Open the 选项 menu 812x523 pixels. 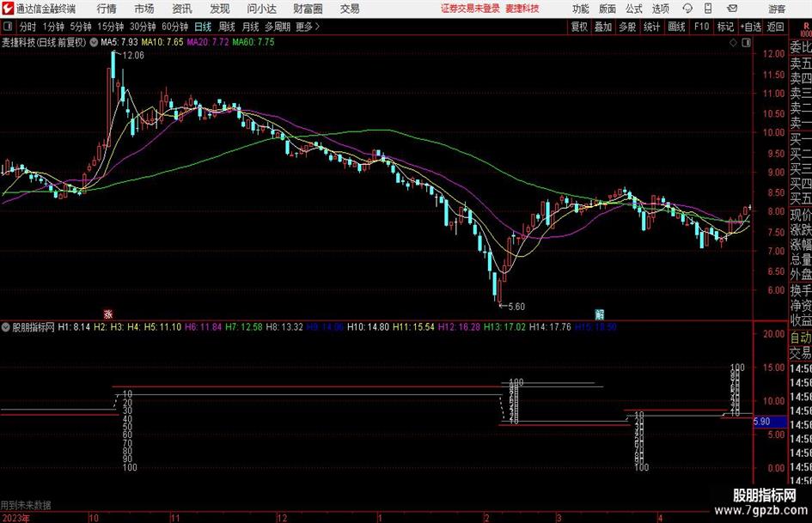click(660, 9)
